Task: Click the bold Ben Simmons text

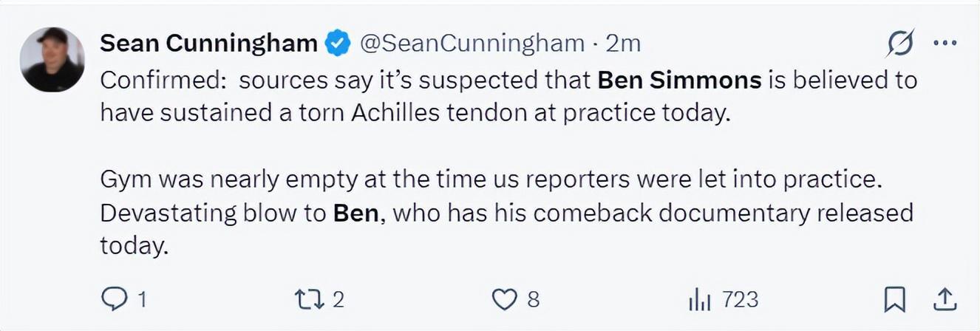Action: [x=679, y=79]
